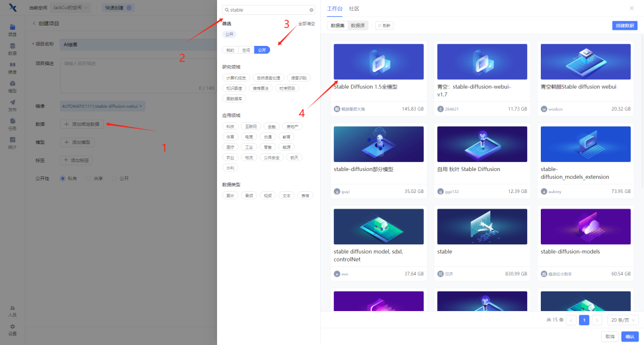Click the 创建数据 button
The width and height of the screenshot is (644, 345).
coord(625,26)
